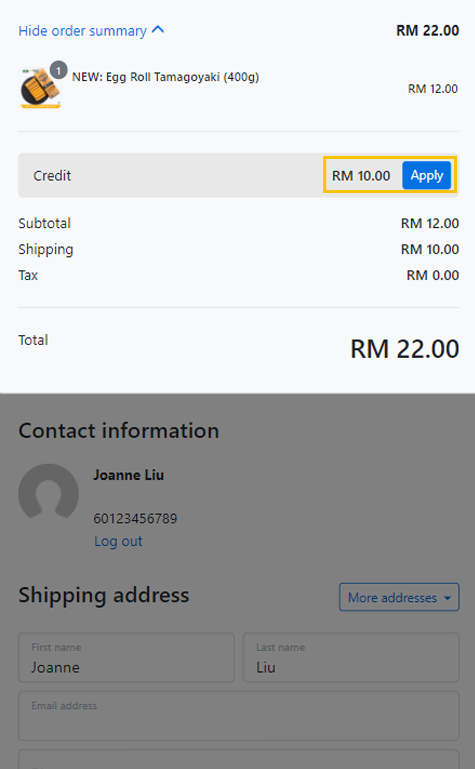475x769 pixels.
Task: Focus the Last name field
Action: [351, 657]
